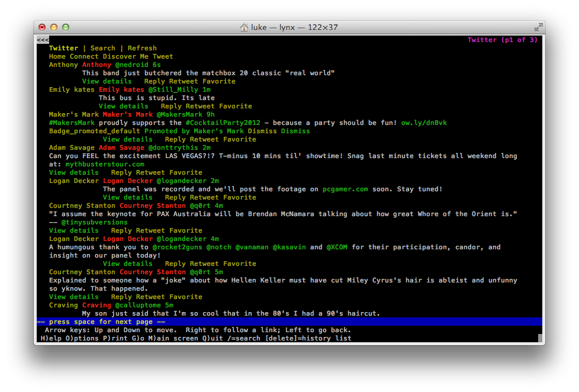Click the terminal scrollbar thumb at bottom right

click(540, 338)
